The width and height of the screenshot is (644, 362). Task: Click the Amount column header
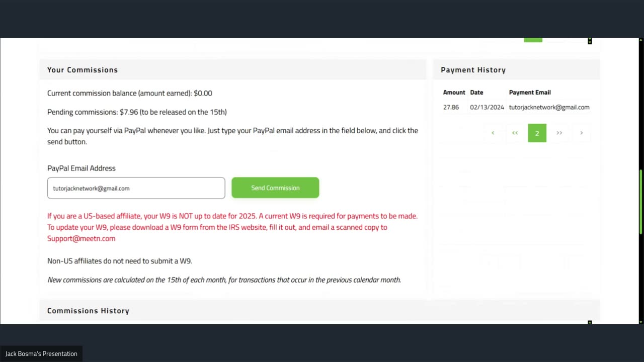[454, 93]
